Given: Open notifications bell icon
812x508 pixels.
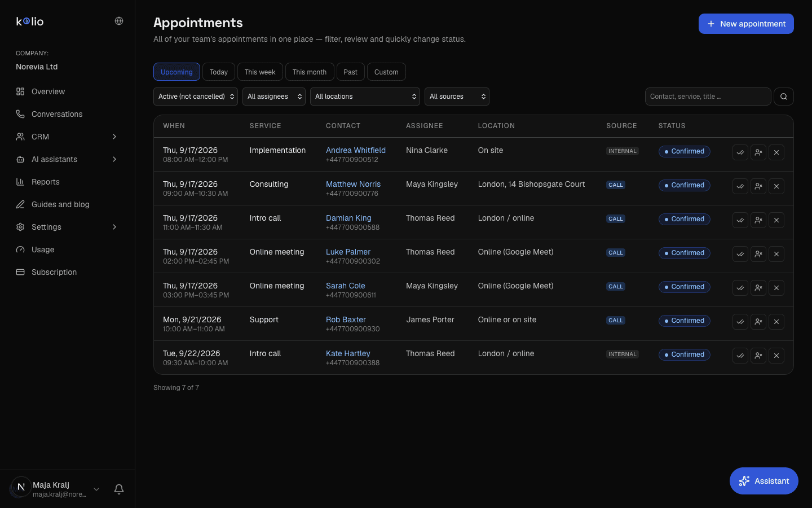Looking at the screenshot, I should tap(119, 489).
